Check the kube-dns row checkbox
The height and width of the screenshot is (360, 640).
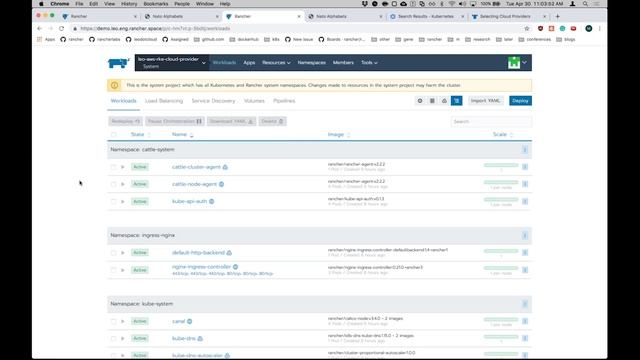pyautogui.click(x=113, y=338)
